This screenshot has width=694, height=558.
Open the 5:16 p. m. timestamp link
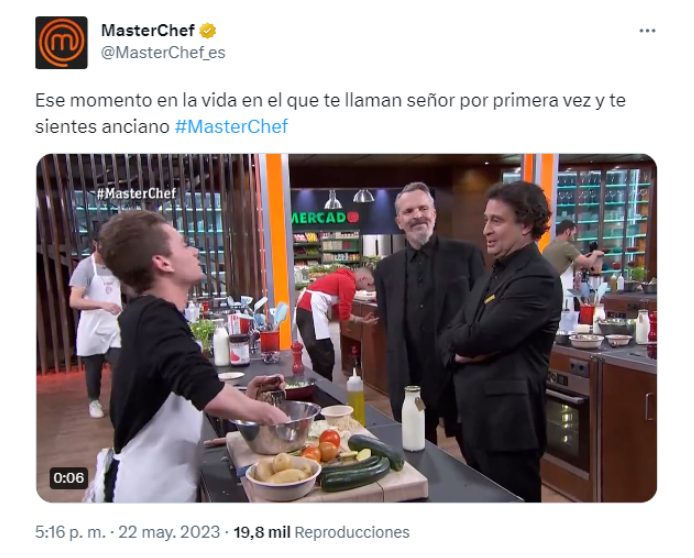click(70, 532)
